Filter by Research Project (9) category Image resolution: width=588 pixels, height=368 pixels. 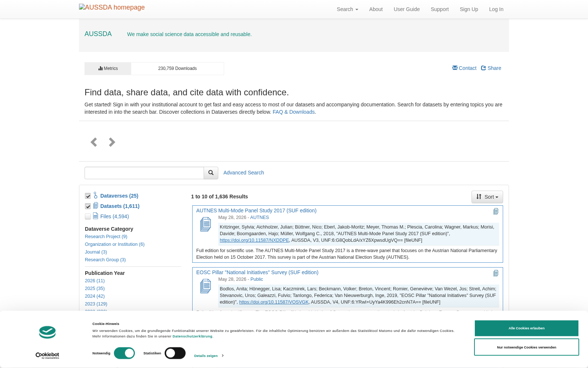point(106,237)
